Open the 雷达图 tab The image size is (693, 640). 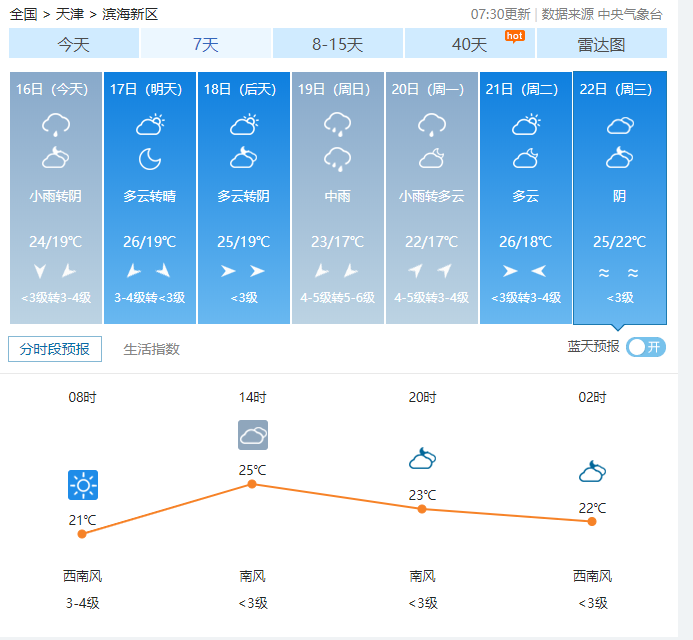[x=602, y=43]
